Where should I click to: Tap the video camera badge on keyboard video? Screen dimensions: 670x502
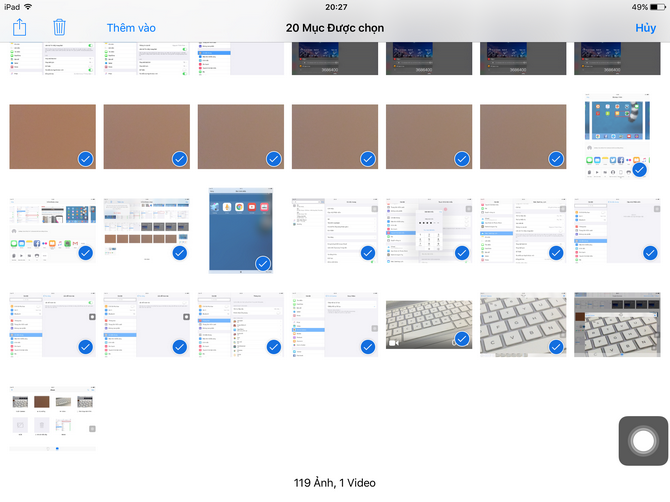(x=394, y=342)
